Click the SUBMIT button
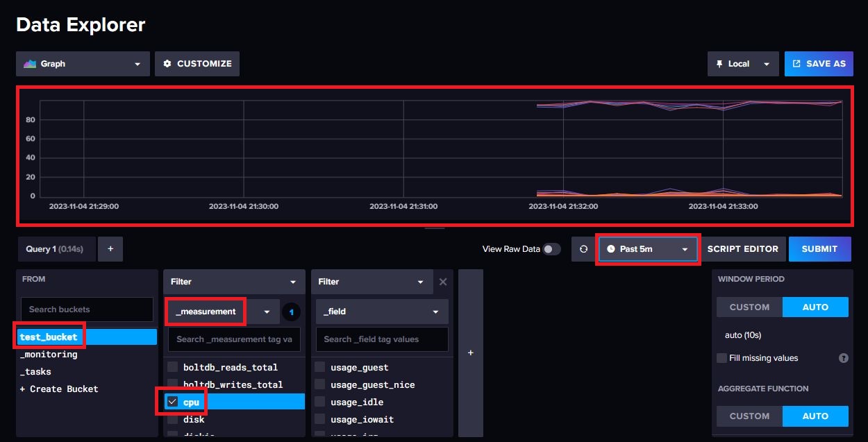This screenshot has width=868, height=442. point(820,248)
